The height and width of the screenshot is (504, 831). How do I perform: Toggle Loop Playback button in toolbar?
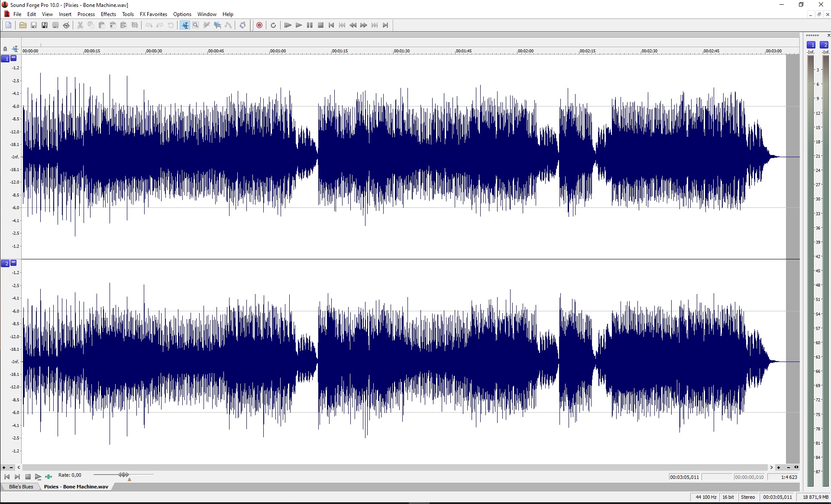(x=273, y=25)
